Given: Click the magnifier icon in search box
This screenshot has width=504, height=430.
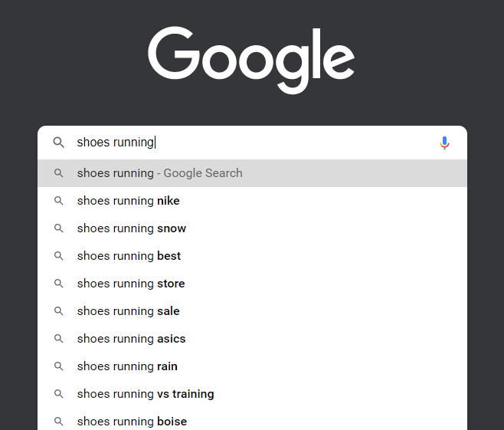Looking at the screenshot, I should (58, 143).
